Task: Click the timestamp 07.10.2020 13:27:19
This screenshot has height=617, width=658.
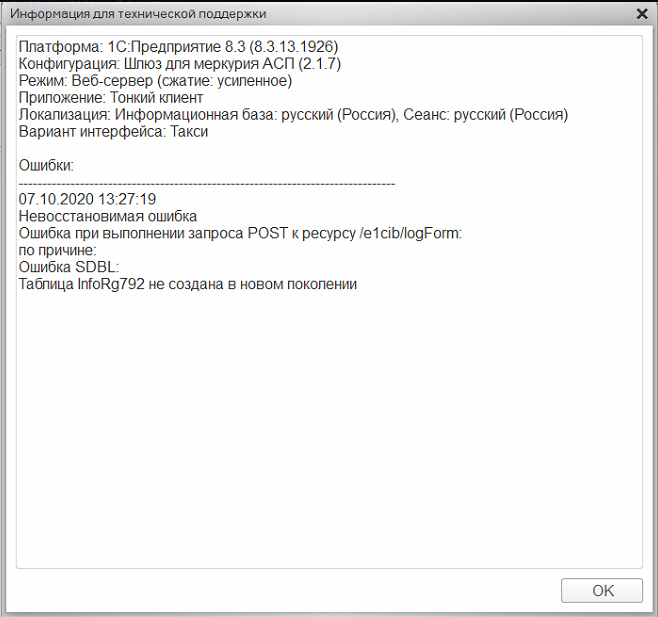Action: [87, 199]
